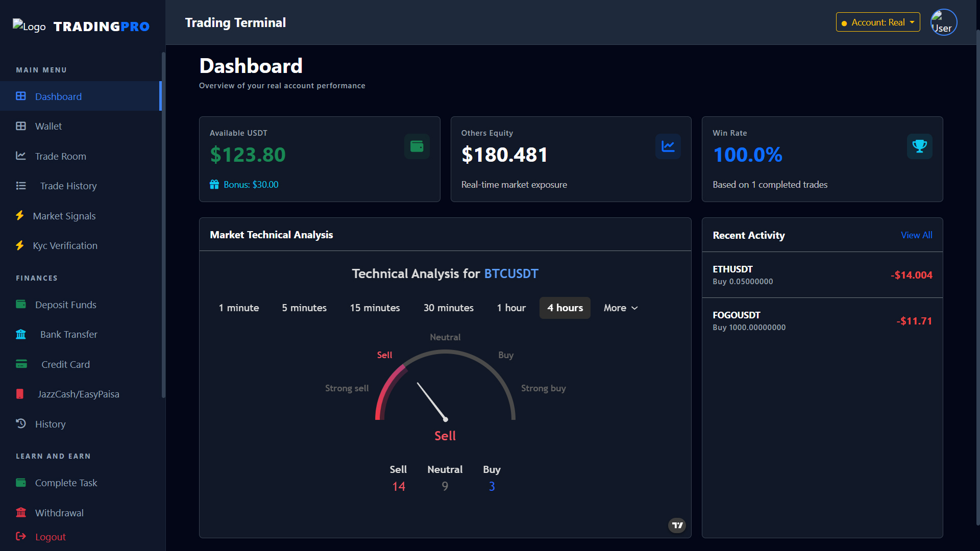Click the Market Signals lightning icon
This screenshot has height=551, width=980.
pos(20,216)
